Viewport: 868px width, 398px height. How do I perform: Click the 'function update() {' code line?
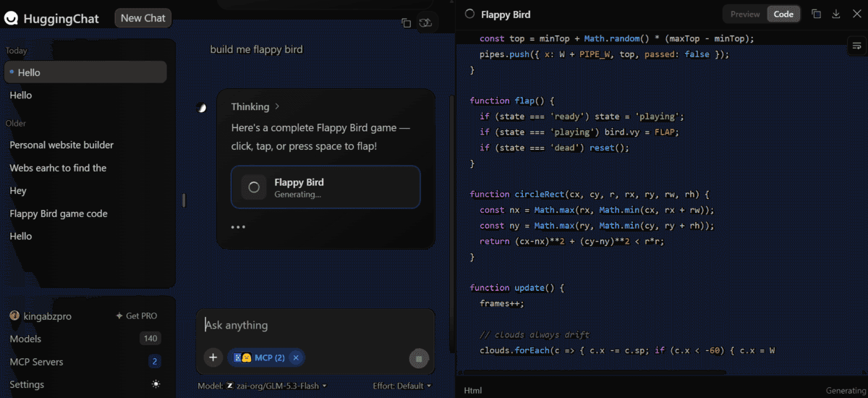[x=516, y=287]
